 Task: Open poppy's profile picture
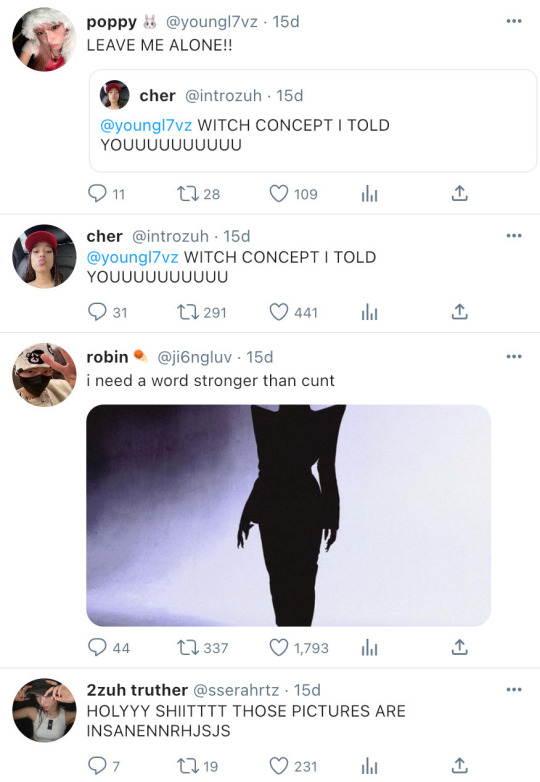click(44, 39)
